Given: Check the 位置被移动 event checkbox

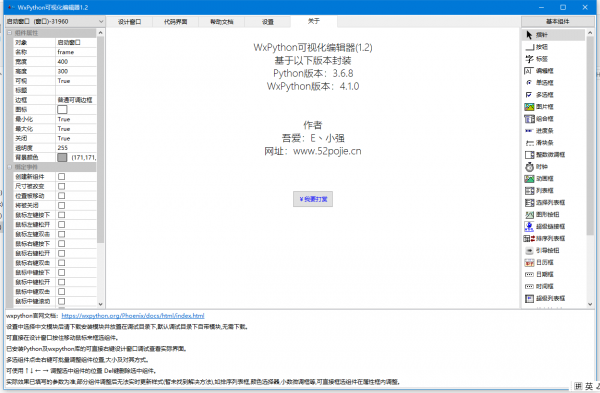Looking at the screenshot, I should tap(61, 196).
